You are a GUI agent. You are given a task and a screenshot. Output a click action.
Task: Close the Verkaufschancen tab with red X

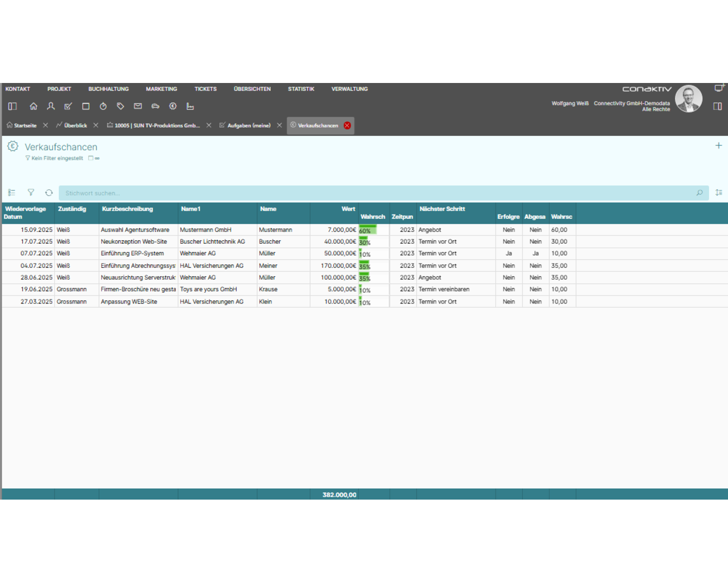pyautogui.click(x=347, y=126)
